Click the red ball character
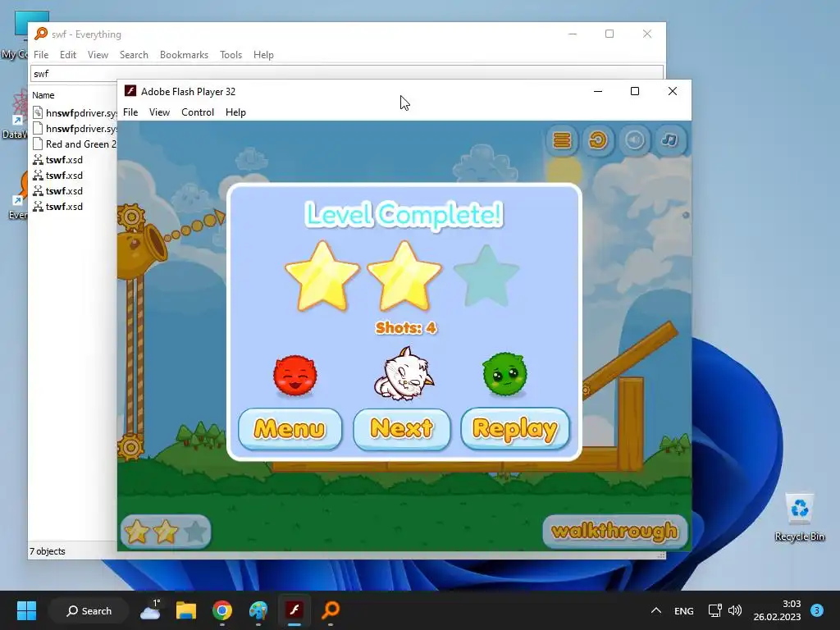The width and height of the screenshot is (840, 630). click(x=295, y=376)
